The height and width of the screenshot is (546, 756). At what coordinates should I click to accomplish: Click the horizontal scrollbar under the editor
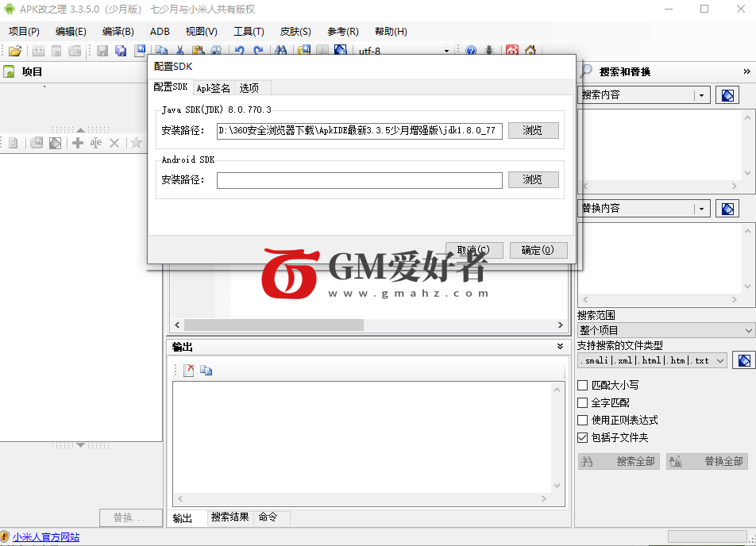(x=367, y=325)
